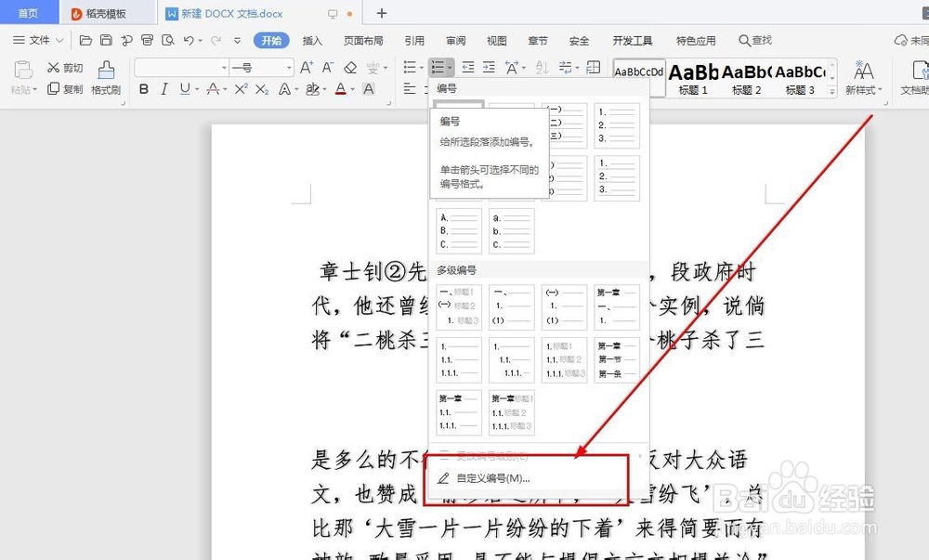Select the A. B. C. numbering preset
Viewport: 929px width, 560px height.
point(459,231)
